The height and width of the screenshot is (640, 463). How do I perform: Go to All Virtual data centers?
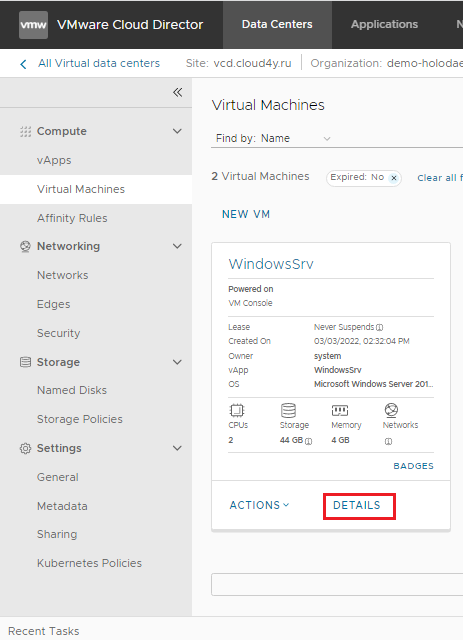pos(99,64)
